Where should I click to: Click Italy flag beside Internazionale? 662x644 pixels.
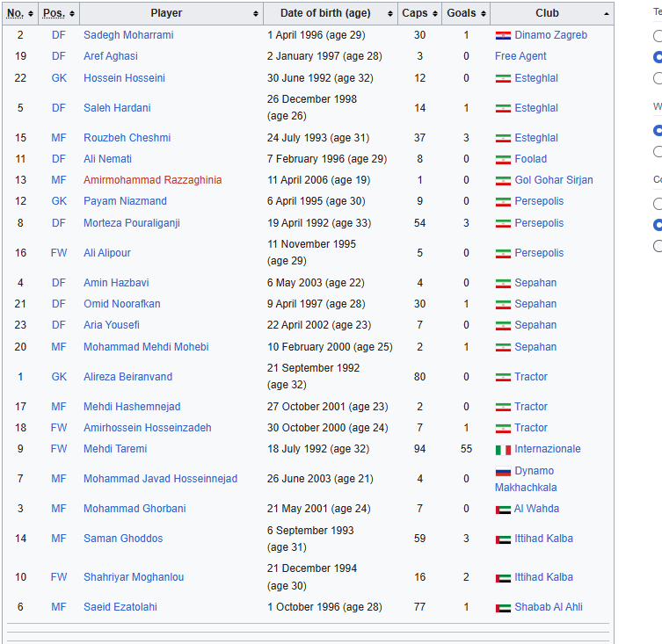503,450
